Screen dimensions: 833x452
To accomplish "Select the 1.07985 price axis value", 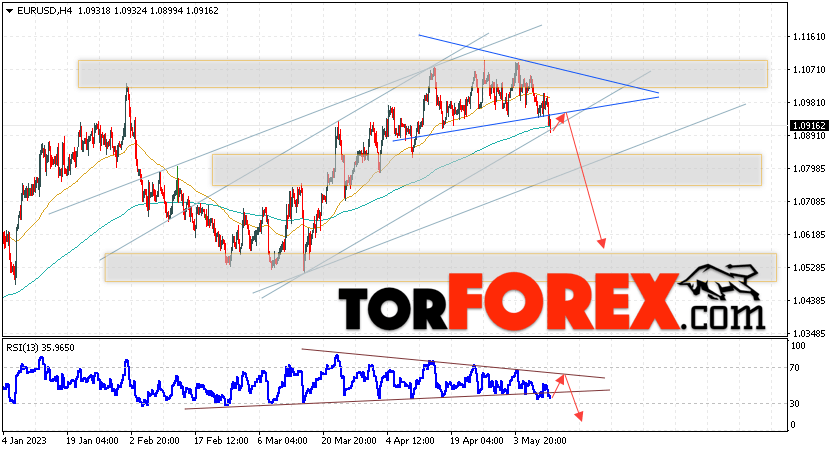I will pos(809,168).
